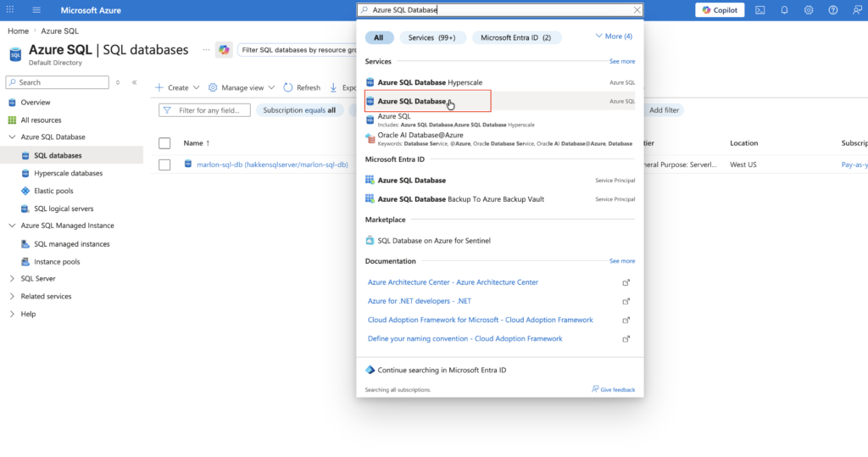Open Define your naming convention link
The width and height of the screenshot is (868, 457).
[465, 339]
